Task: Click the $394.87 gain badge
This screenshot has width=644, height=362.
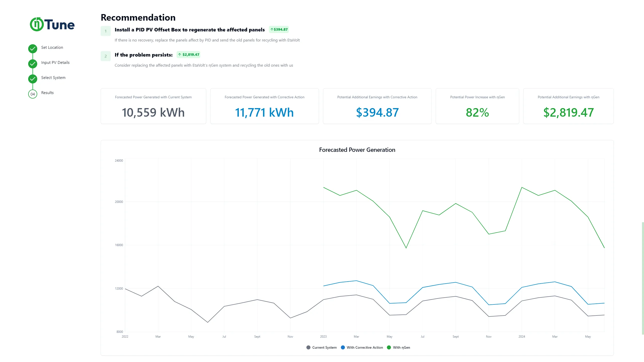Action: (279, 29)
